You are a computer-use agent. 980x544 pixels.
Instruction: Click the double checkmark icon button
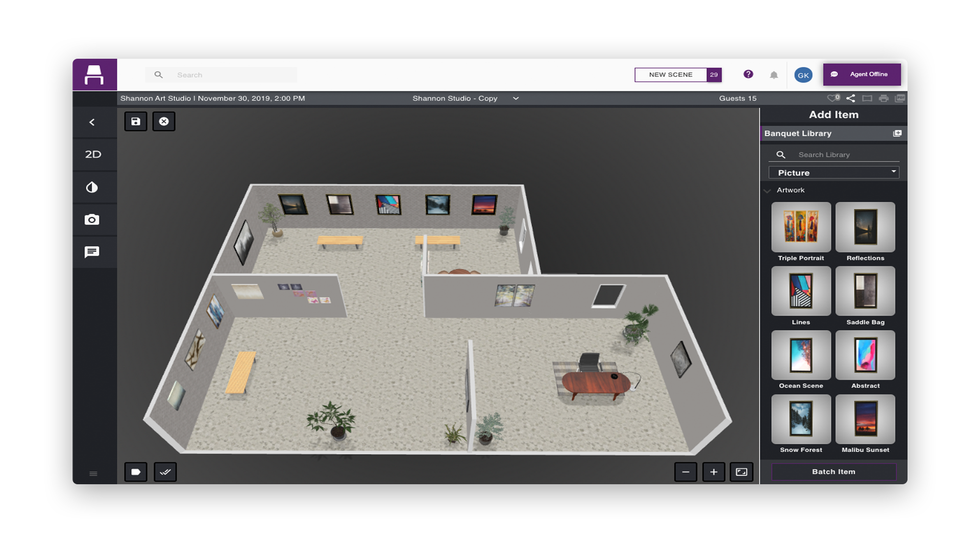pyautogui.click(x=165, y=472)
